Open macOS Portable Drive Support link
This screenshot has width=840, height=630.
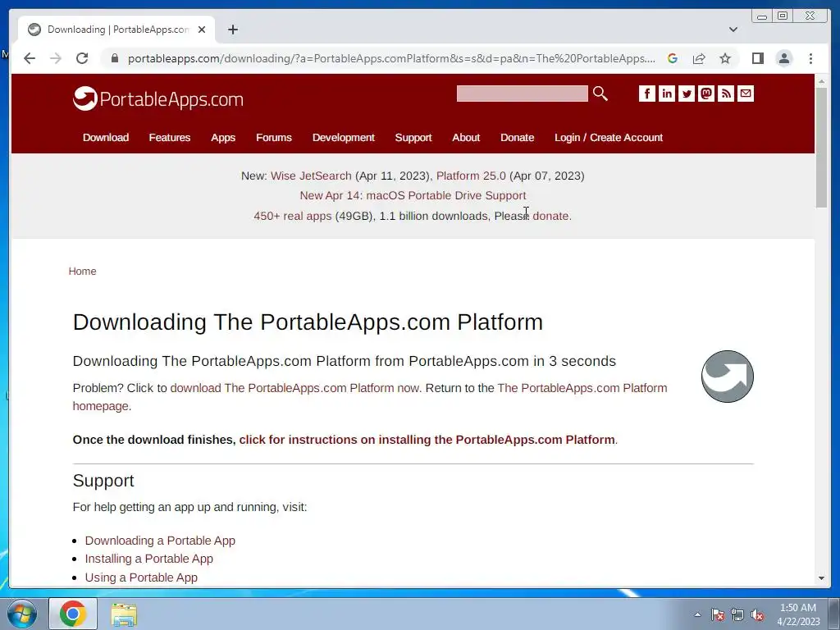click(413, 195)
